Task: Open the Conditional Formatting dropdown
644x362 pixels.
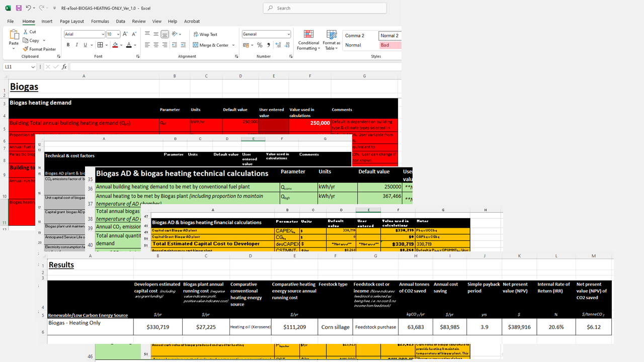Action: coord(308,40)
